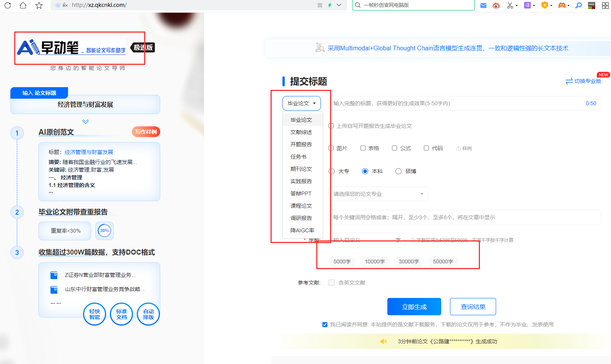Open the mail extension icon
This screenshot has height=364, width=611.
tap(483, 5)
